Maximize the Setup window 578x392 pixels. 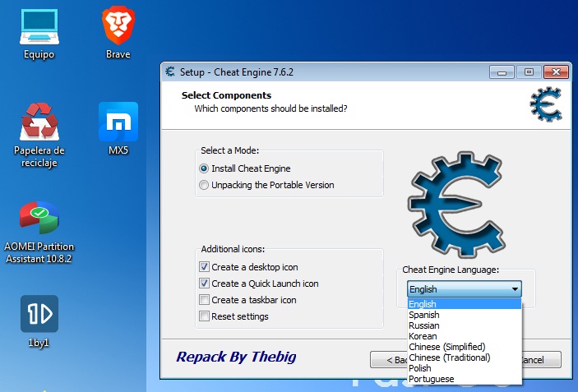(x=529, y=71)
